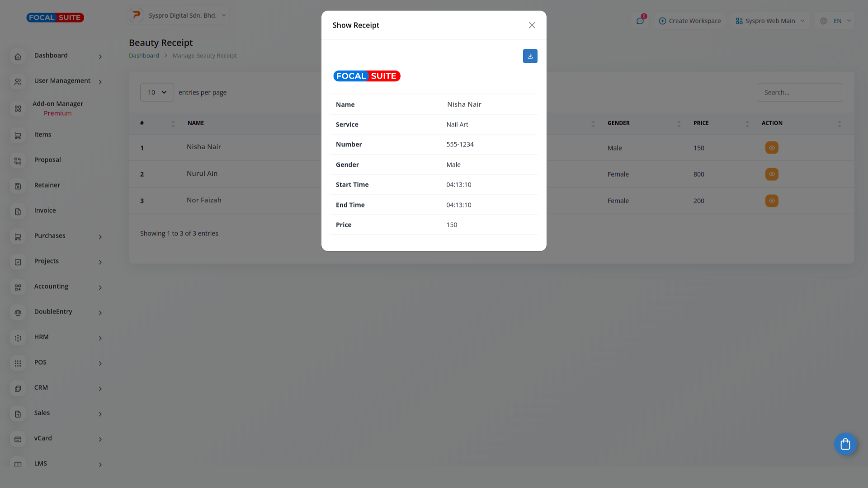The height and width of the screenshot is (488, 868).
Task: Click the Invoice sidebar icon
Action: [x=18, y=211]
